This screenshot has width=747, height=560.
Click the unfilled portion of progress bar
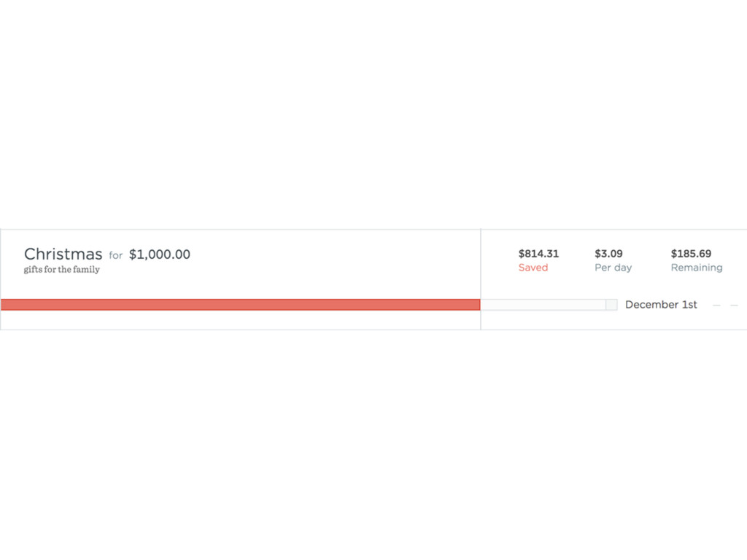[x=543, y=305]
